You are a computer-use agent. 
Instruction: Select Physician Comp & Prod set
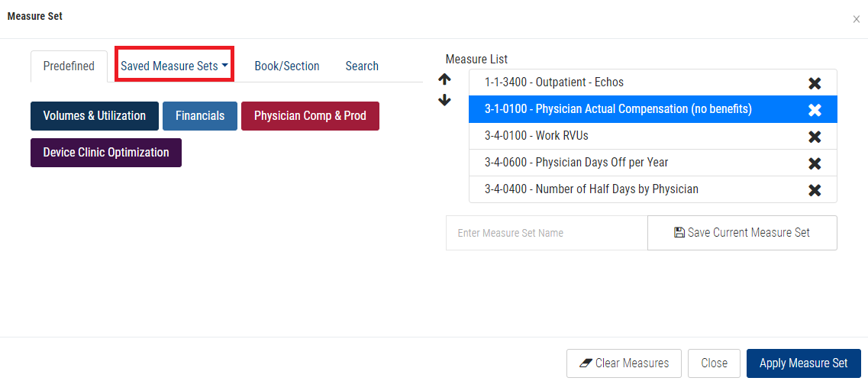pyautogui.click(x=310, y=116)
